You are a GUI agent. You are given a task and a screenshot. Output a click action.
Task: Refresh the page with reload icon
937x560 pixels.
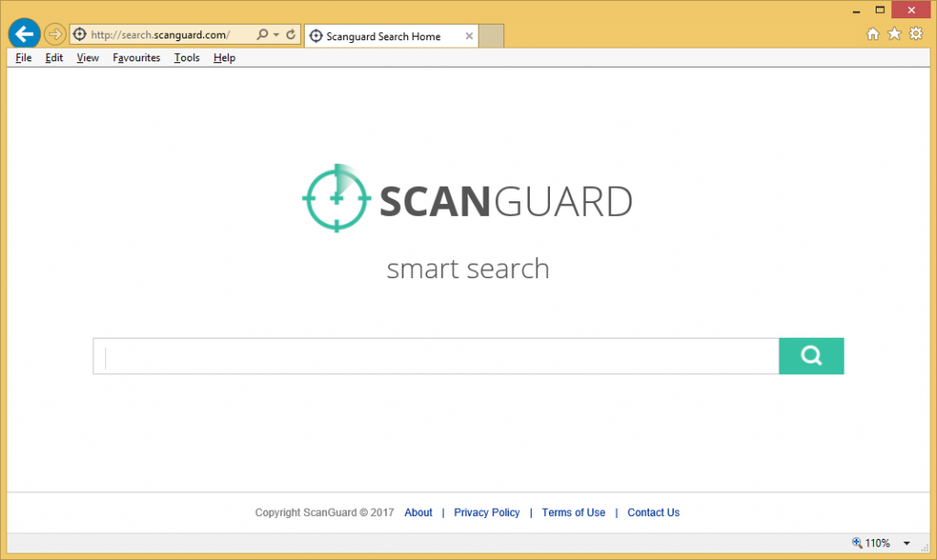[x=291, y=34]
